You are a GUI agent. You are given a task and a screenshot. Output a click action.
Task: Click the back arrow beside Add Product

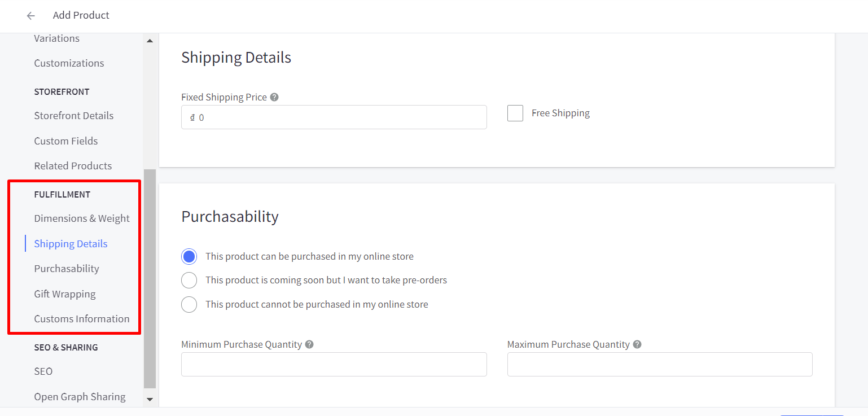(x=31, y=16)
